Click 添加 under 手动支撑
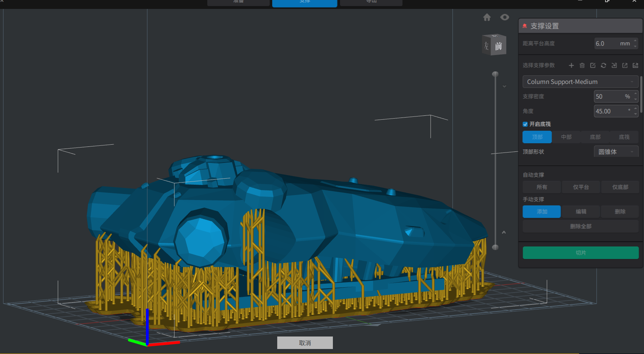The image size is (644, 354). click(542, 212)
